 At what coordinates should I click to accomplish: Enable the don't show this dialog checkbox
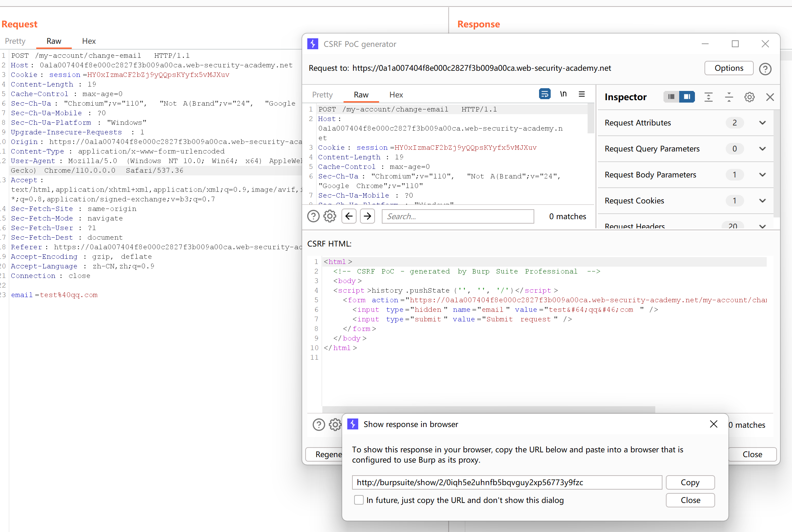pos(359,500)
